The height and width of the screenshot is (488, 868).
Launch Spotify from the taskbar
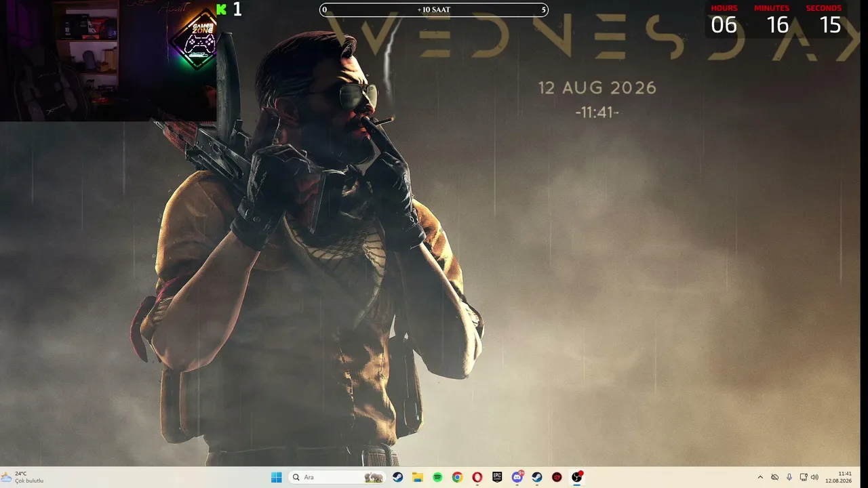pyautogui.click(x=437, y=477)
